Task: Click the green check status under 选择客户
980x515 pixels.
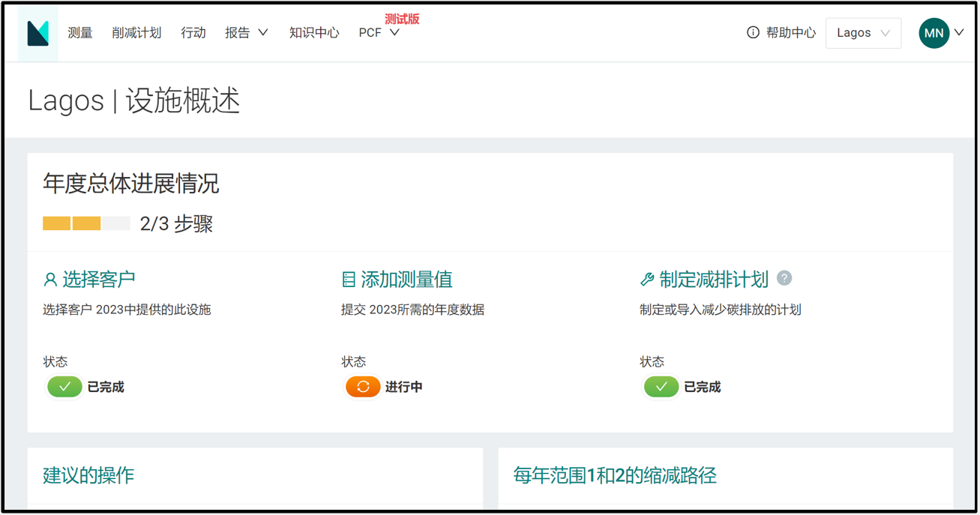Action: click(65, 387)
